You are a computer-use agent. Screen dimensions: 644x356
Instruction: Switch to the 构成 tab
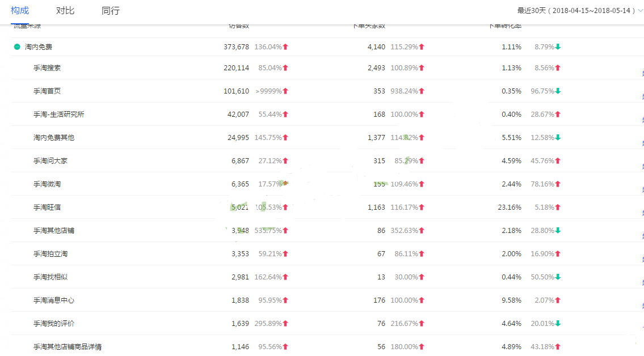[x=20, y=11]
